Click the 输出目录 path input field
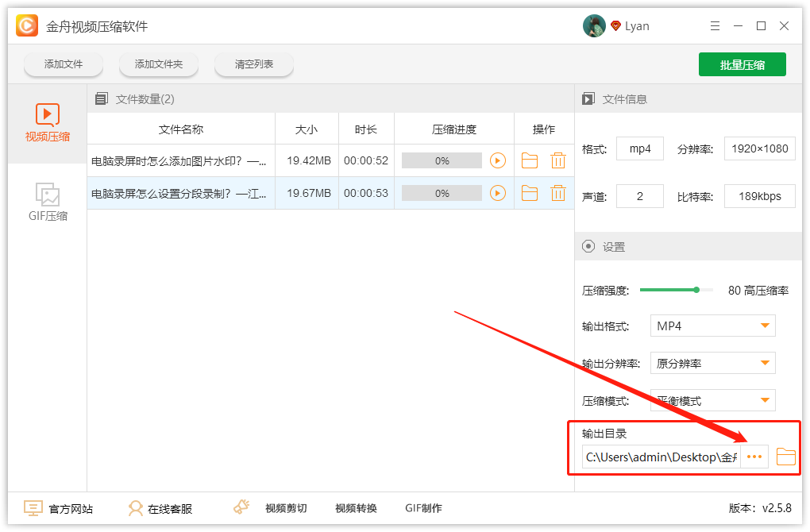 point(661,457)
